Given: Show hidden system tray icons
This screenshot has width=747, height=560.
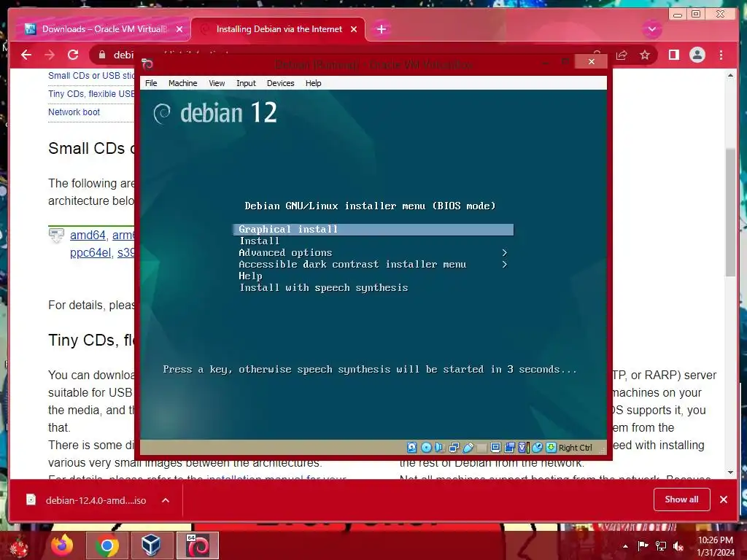Looking at the screenshot, I should pyautogui.click(x=625, y=546).
